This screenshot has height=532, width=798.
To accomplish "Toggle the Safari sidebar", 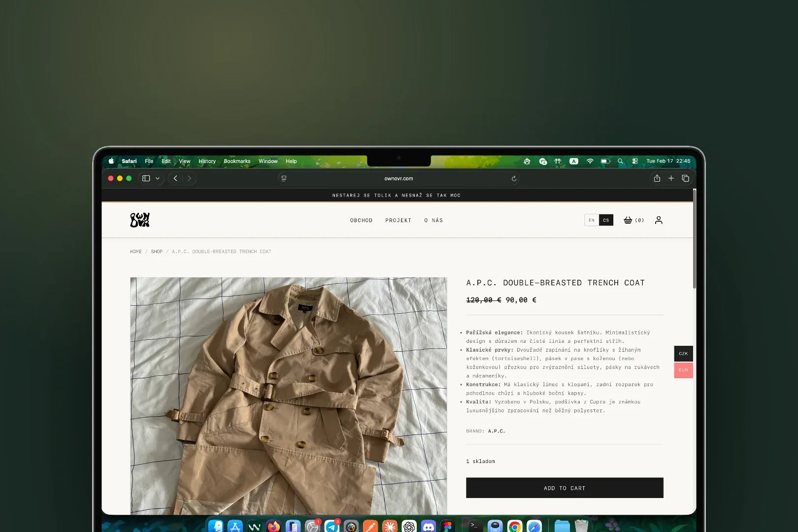I will click(x=146, y=178).
